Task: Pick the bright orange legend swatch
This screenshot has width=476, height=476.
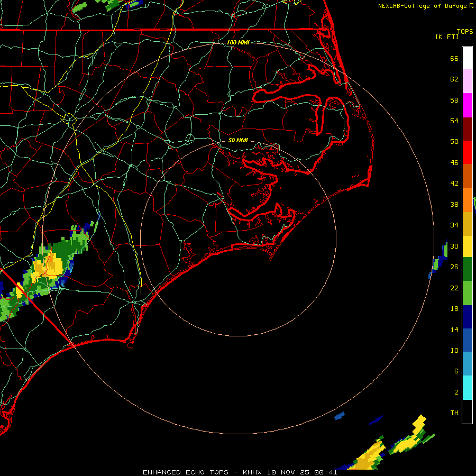Action: point(467,199)
